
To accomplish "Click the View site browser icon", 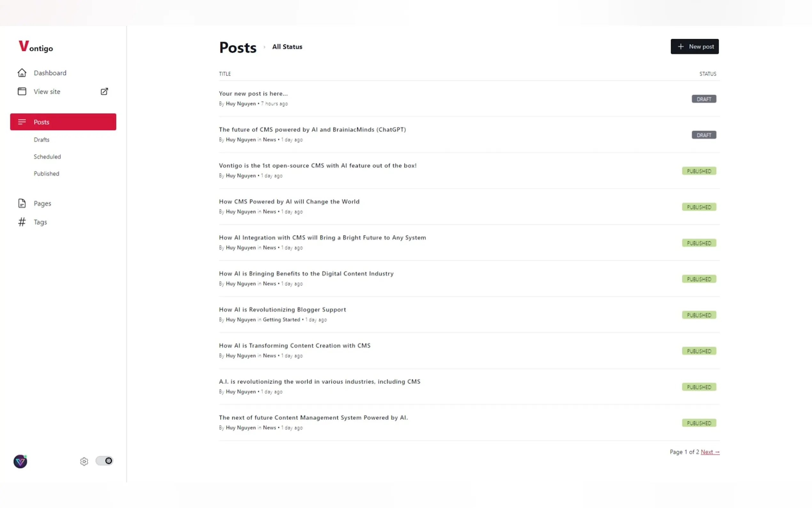I will [x=22, y=91].
